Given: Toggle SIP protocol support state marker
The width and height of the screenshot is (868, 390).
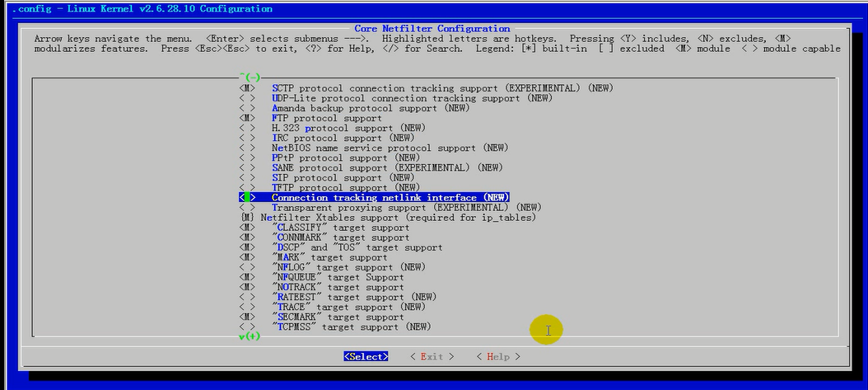Looking at the screenshot, I should tap(247, 178).
